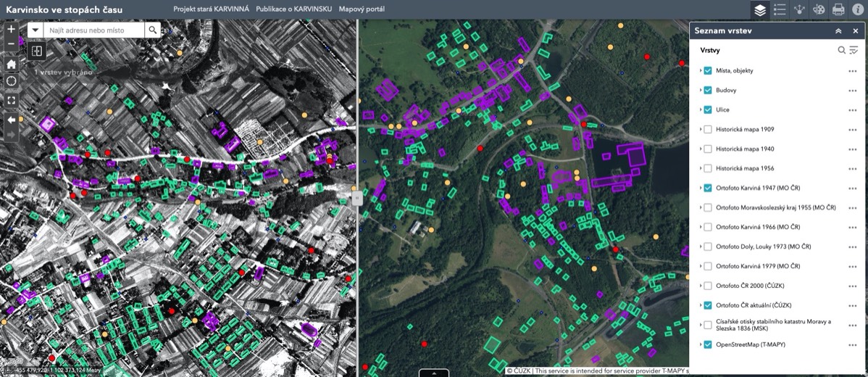The image size is (868, 377).
Task: Disable Ortofoto Karviná 1947 layer
Action: pyautogui.click(x=707, y=188)
